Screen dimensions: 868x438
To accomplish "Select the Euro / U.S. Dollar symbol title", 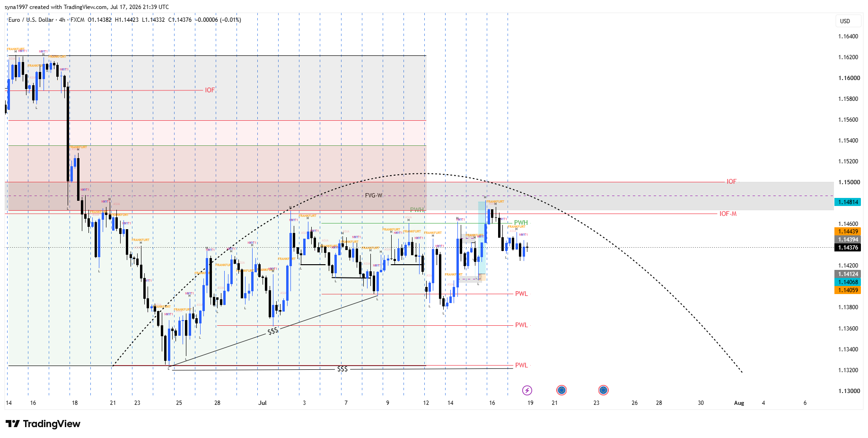I will 31,20.
